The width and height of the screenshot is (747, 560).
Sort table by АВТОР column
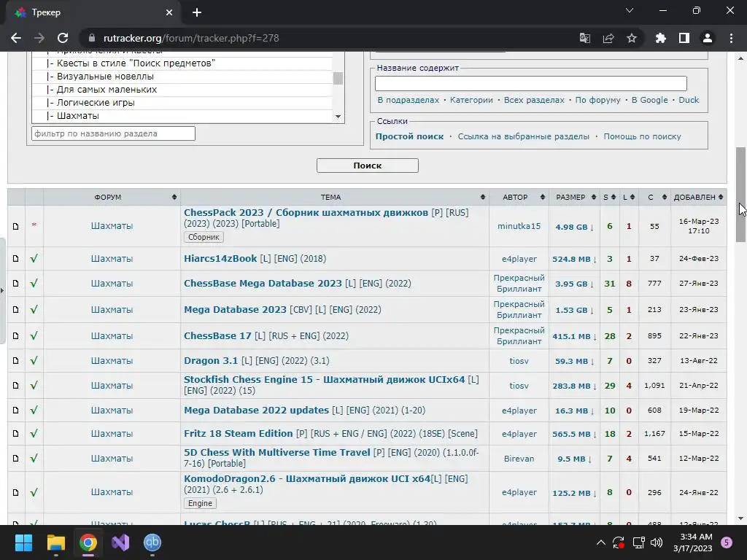pyautogui.click(x=519, y=197)
